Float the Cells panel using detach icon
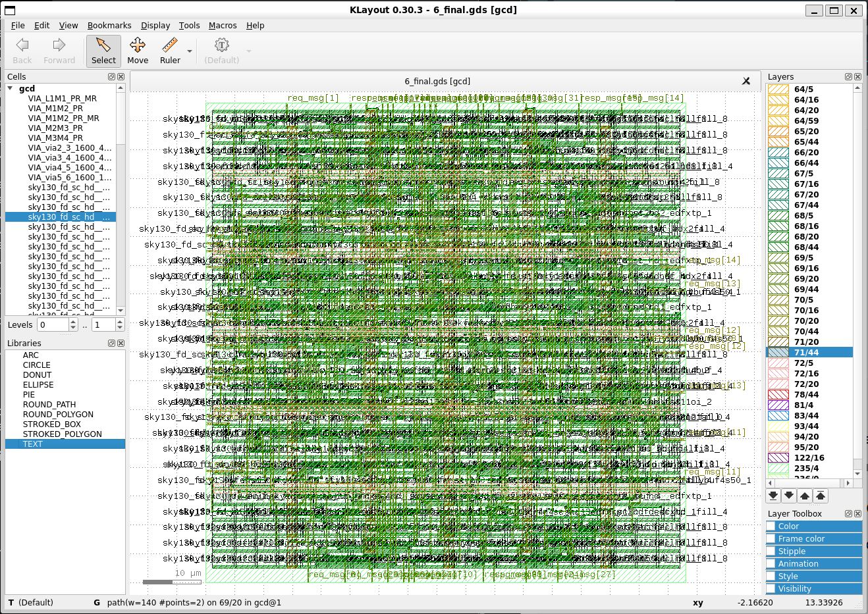Image resolution: width=868 pixels, height=614 pixels. tap(110, 77)
